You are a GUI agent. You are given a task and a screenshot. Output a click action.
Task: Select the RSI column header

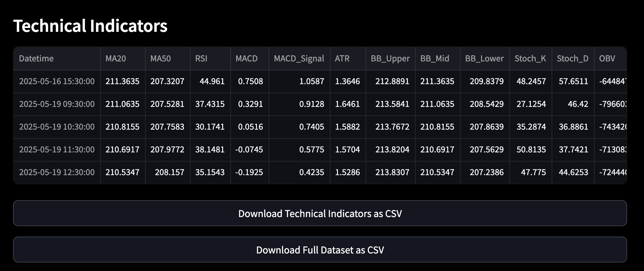click(210, 58)
